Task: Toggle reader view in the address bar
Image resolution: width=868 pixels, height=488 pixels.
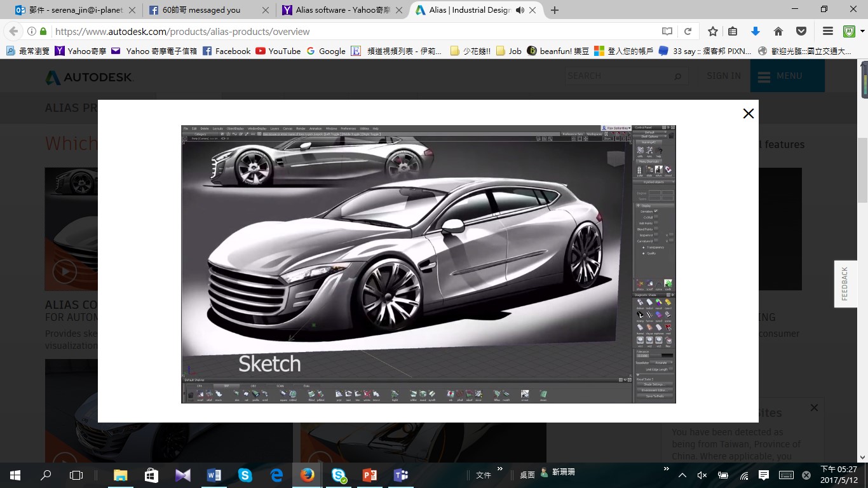Action: [667, 31]
